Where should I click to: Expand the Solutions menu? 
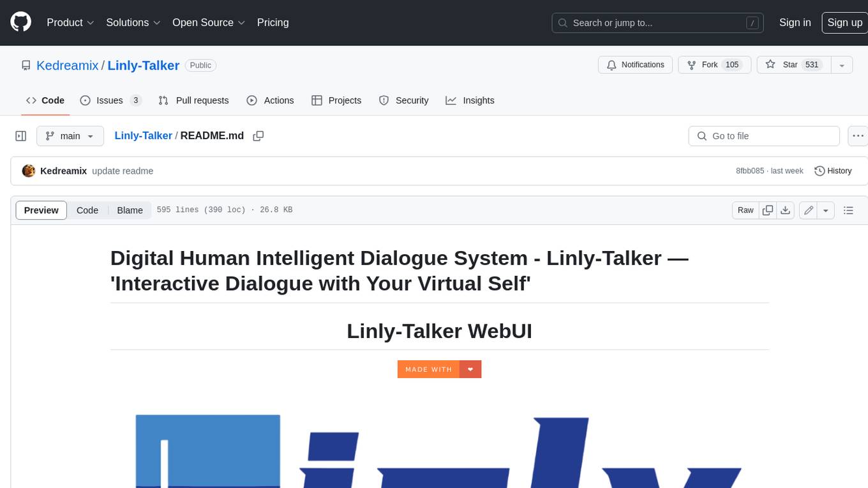pos(133,22)
